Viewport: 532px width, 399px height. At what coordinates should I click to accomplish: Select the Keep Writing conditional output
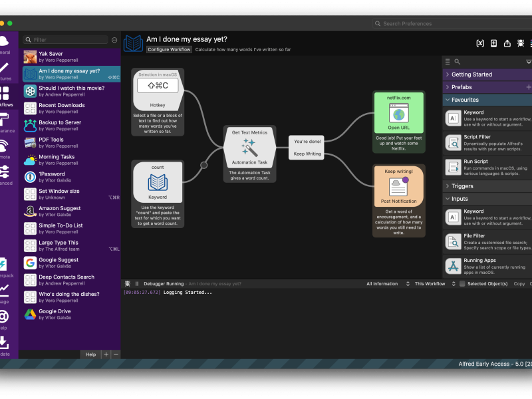pyautogui.click(x=307, y=154)
